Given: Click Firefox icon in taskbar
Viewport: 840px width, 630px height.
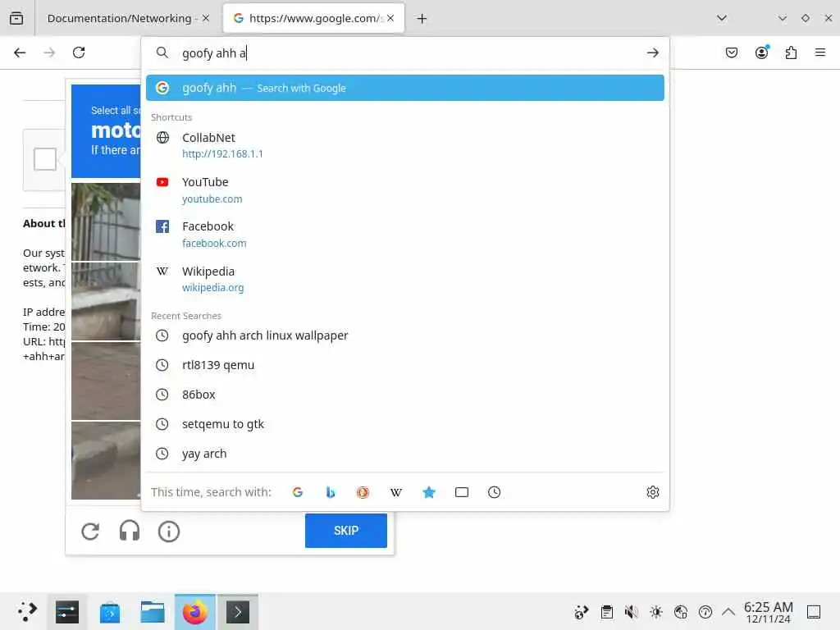Looking at the screenshot, I should pos(195,612).
